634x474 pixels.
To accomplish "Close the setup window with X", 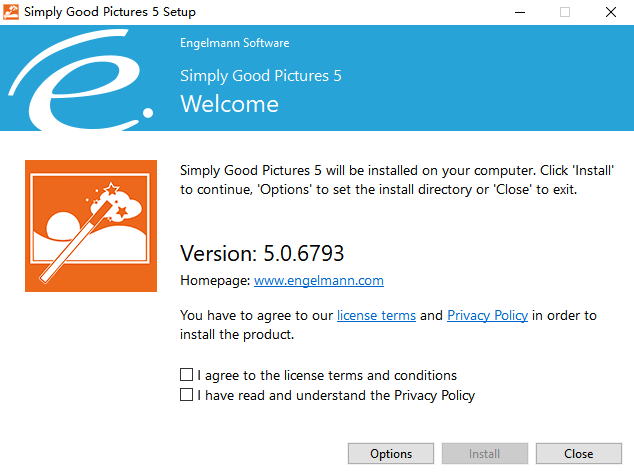I will [x=610, y=12].
